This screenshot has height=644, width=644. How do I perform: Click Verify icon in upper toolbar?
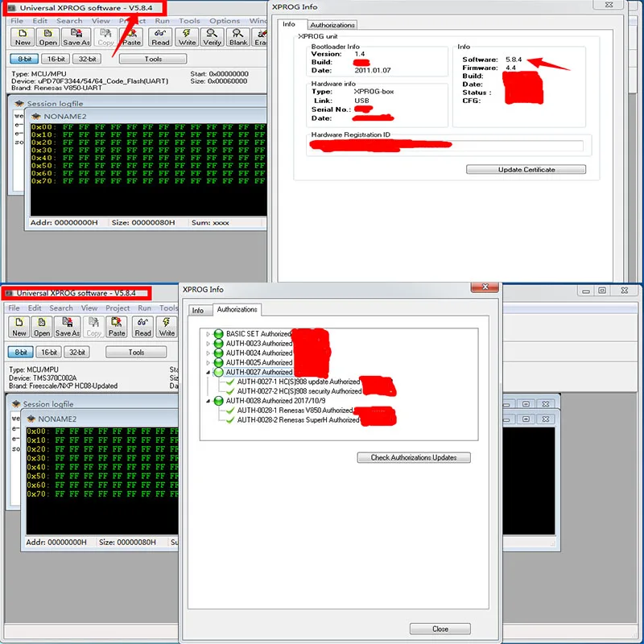(x=212, y=37)
